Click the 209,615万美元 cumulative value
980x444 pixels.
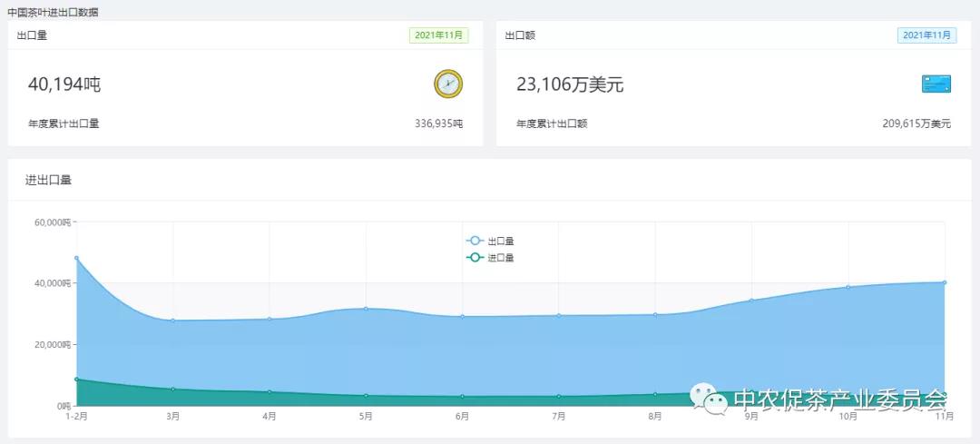click(x=916, y=123)
